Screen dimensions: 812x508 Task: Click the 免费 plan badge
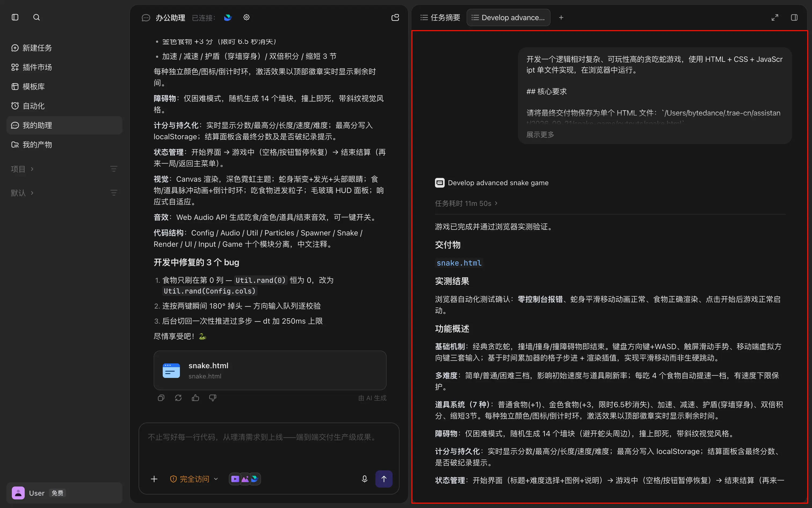pos(57,493)
